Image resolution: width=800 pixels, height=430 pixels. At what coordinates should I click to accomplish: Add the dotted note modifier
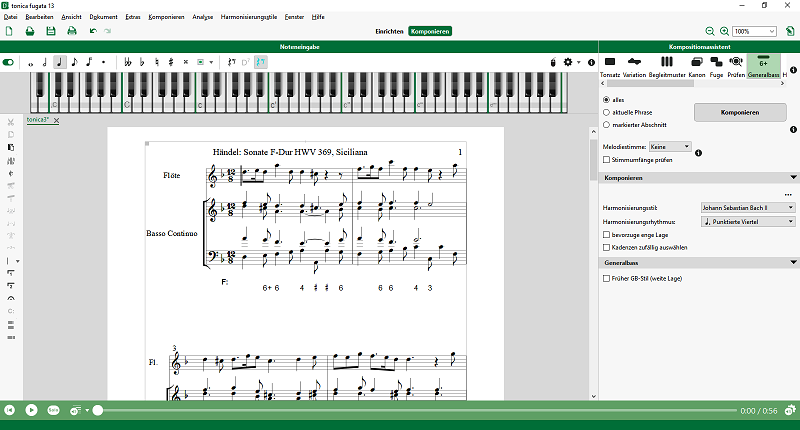point(103,62)
